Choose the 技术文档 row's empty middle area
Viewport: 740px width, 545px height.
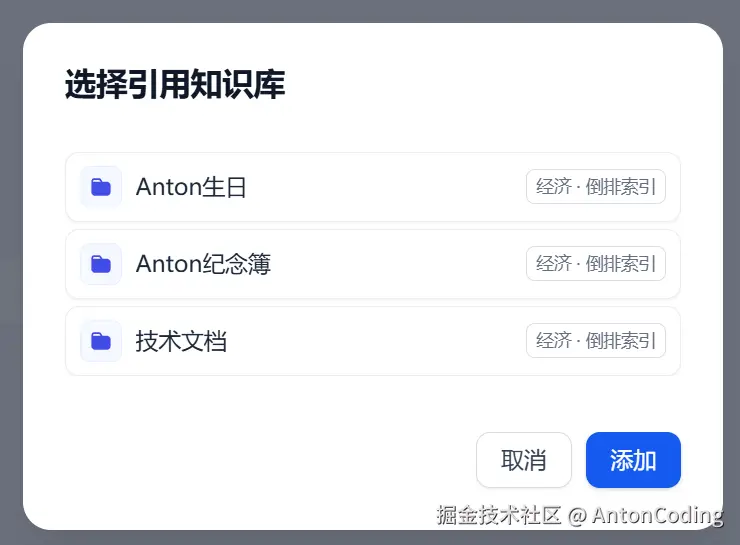click(x=380, y=341)
